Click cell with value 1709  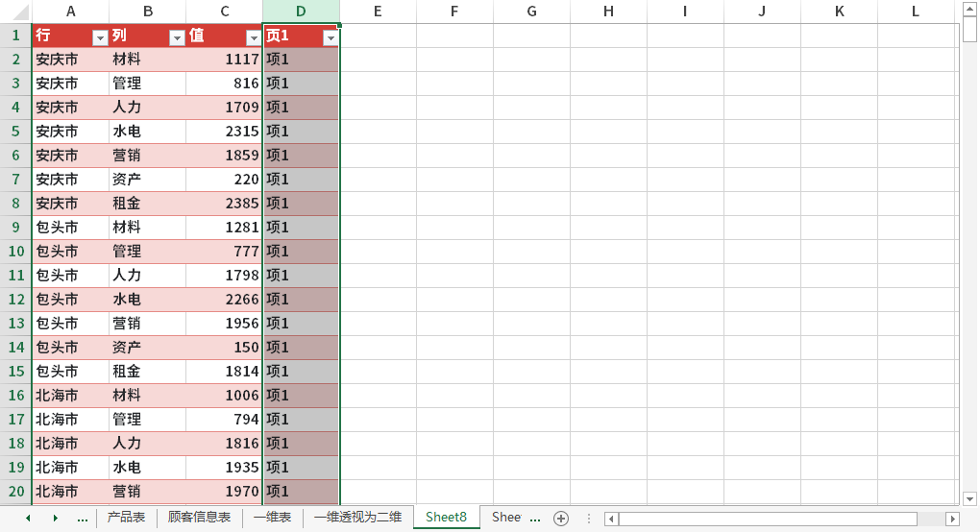tap(225, 108)
